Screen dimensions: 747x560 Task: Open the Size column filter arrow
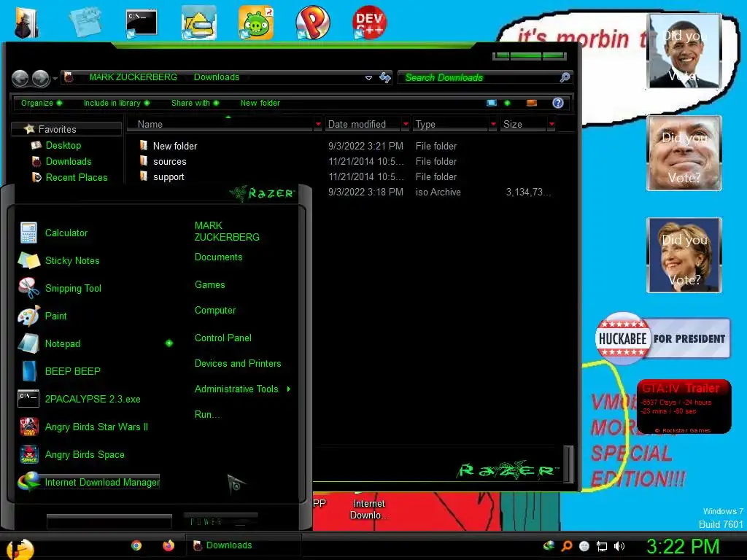tap(551, 124)
